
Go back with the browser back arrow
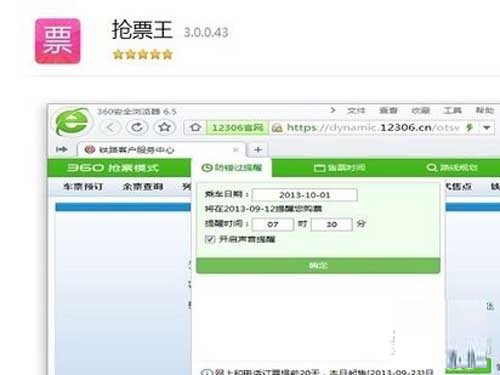point(110,127)
